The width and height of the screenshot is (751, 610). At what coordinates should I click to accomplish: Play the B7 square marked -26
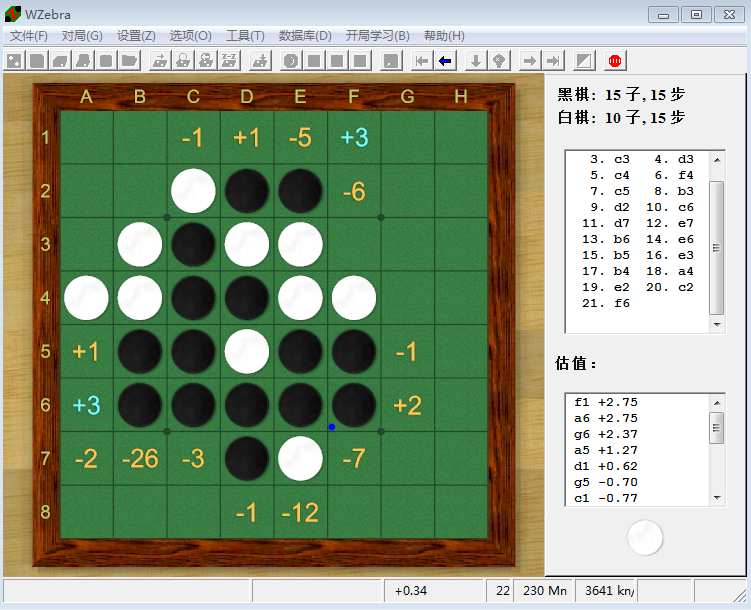click(140, 459)
